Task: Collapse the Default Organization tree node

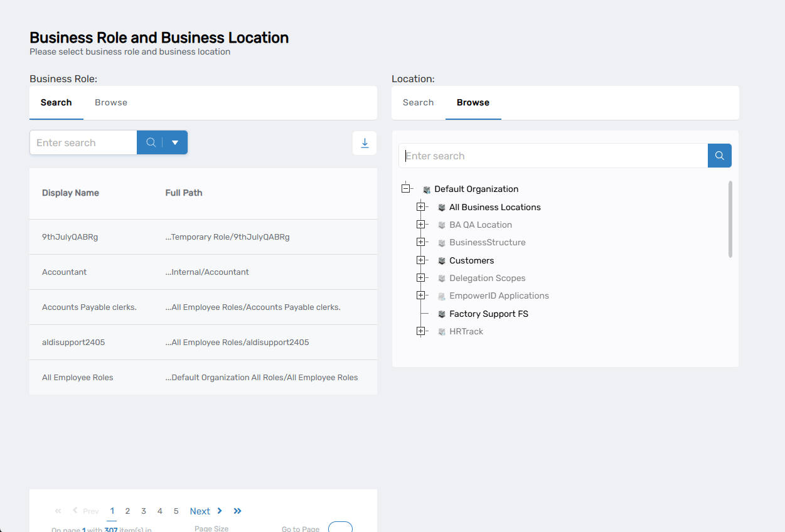Action: point(407,187)
